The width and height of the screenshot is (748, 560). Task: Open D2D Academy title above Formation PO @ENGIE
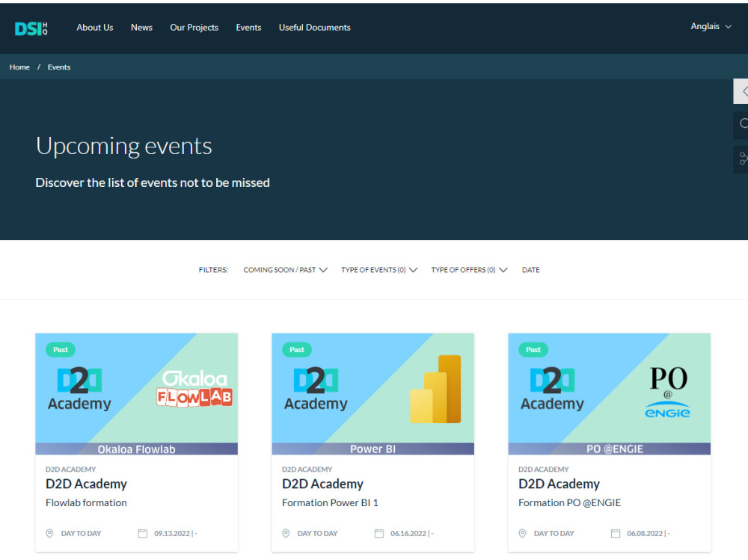[x=559, y=484]
